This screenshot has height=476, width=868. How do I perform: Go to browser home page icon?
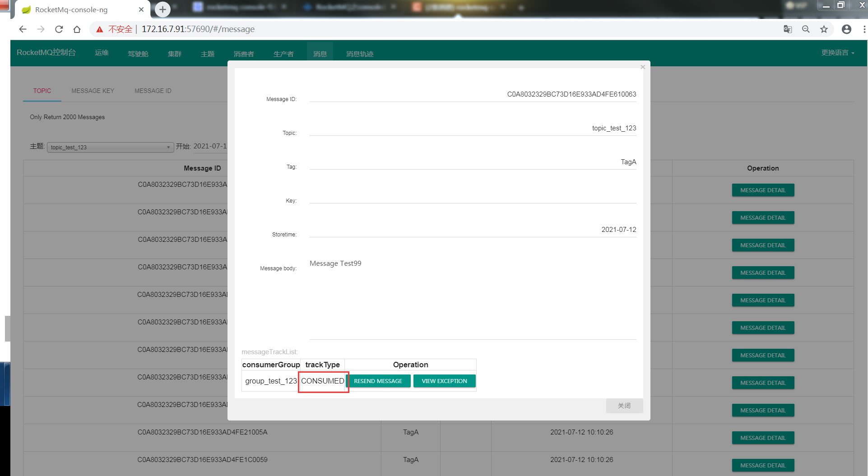[x=77, y=29]
